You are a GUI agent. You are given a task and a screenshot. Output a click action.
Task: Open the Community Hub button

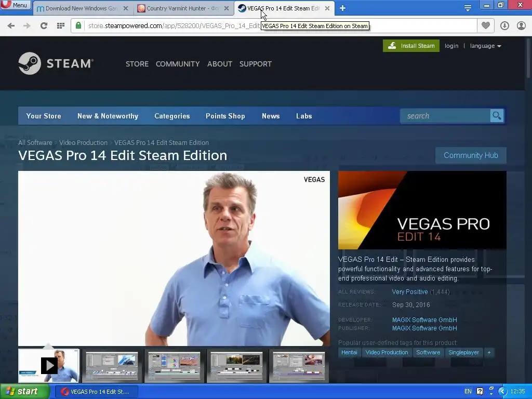pyautogui.click(x=471, y=155)
